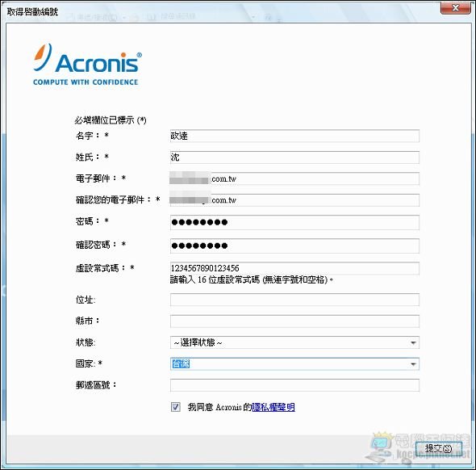The width and height of the screenshot is (476, 470).
Task: Click the 位址 address input field
Action: tap(294, 300)
